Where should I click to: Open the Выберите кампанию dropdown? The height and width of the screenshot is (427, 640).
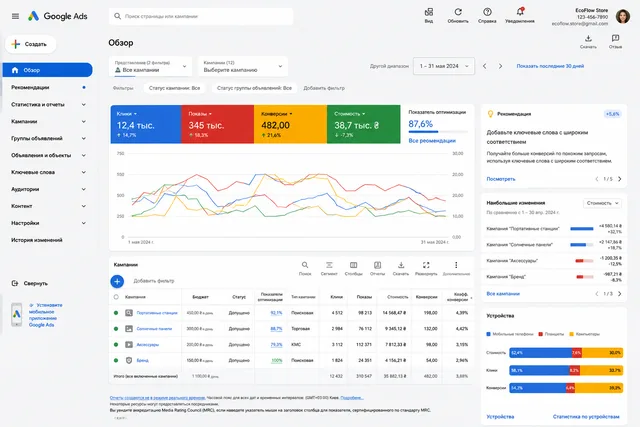pyautogui.click(x=243, y=67)
